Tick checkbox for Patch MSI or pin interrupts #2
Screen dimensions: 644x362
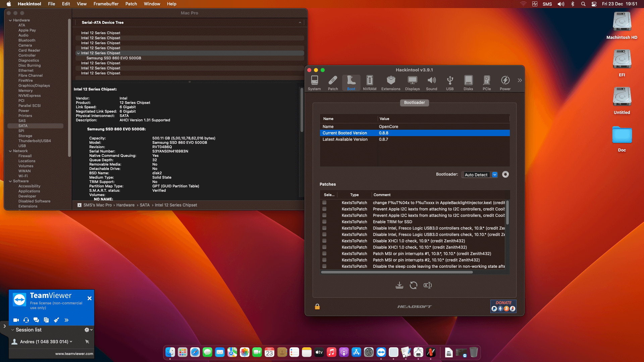pyautogui.click(x=324, y=260)
